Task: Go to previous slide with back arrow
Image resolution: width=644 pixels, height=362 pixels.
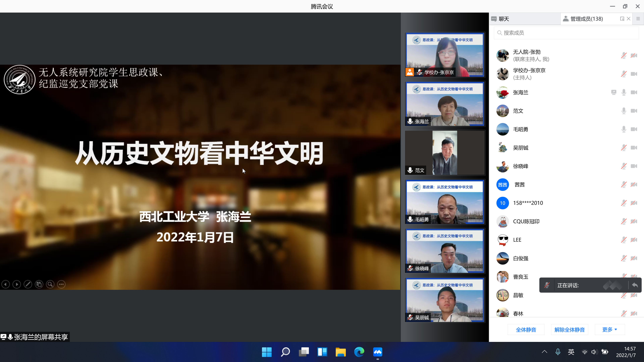Action: (x=6, y=284)
